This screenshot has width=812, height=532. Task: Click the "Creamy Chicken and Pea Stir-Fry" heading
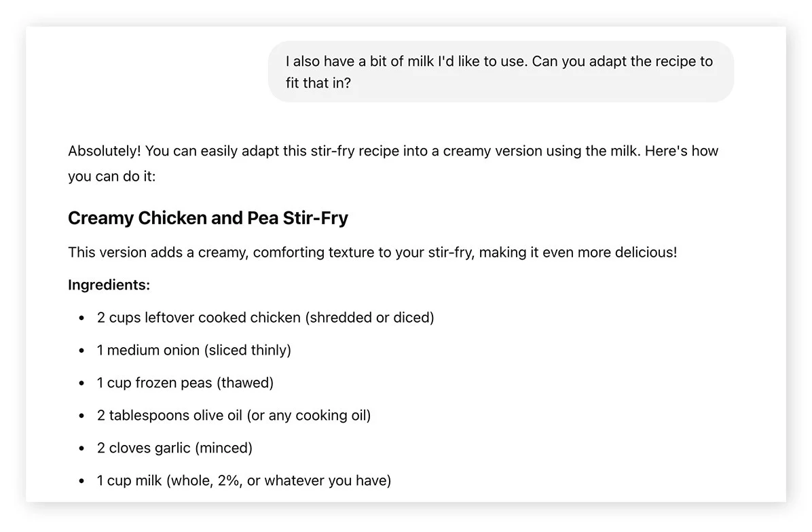[208, 218]
